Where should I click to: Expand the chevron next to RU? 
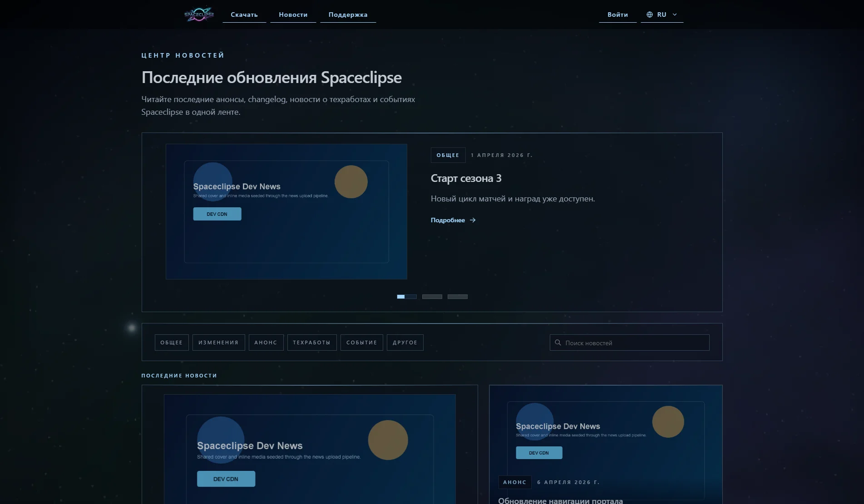[x=675, y=14]
